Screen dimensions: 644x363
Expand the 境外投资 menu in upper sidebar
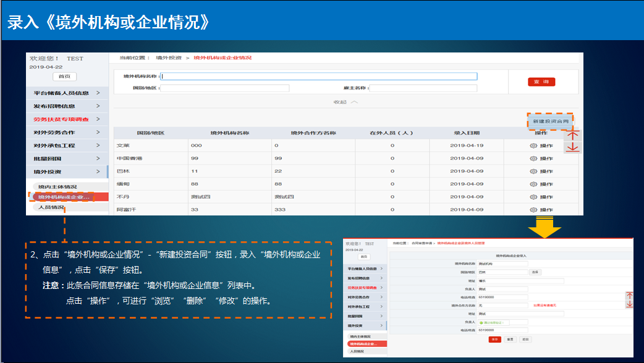coord(98,172)
